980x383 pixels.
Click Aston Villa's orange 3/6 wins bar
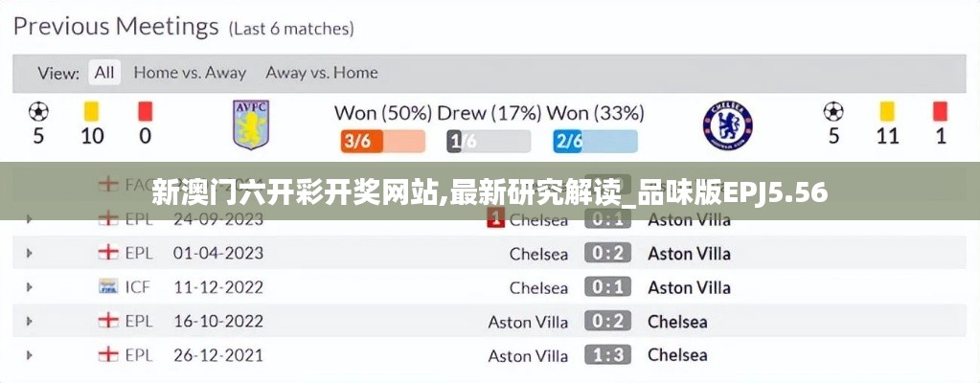(x=382, y=142)
